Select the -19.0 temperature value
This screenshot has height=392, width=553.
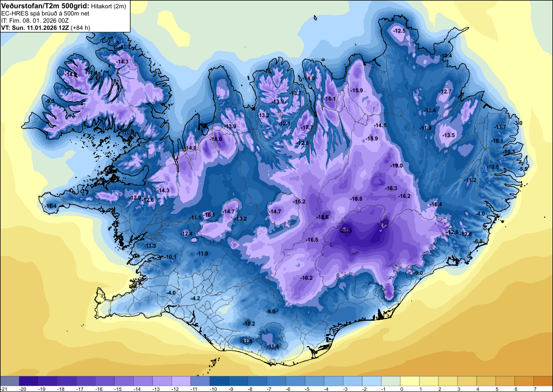point(397,166)
